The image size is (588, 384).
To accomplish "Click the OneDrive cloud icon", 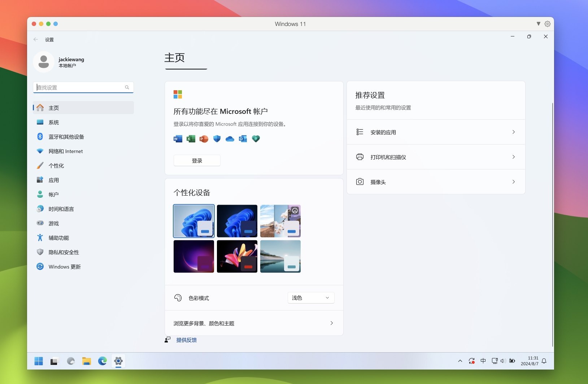I will (230, 139).
